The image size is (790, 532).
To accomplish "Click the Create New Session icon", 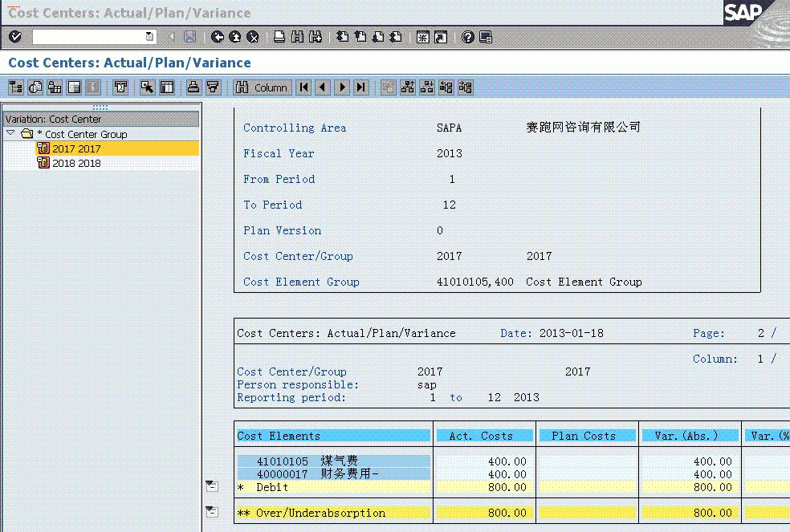I will [423, 37].
